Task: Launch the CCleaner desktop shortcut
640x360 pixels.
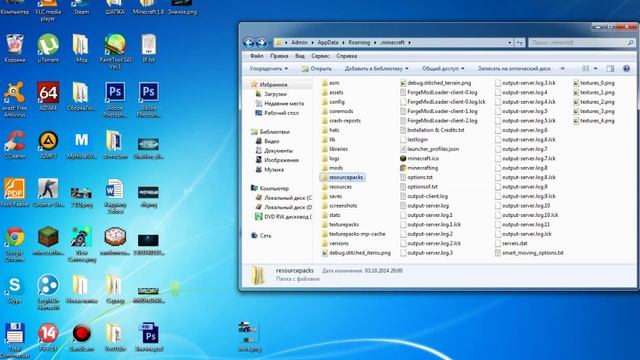Action: [x=15, y=144]
